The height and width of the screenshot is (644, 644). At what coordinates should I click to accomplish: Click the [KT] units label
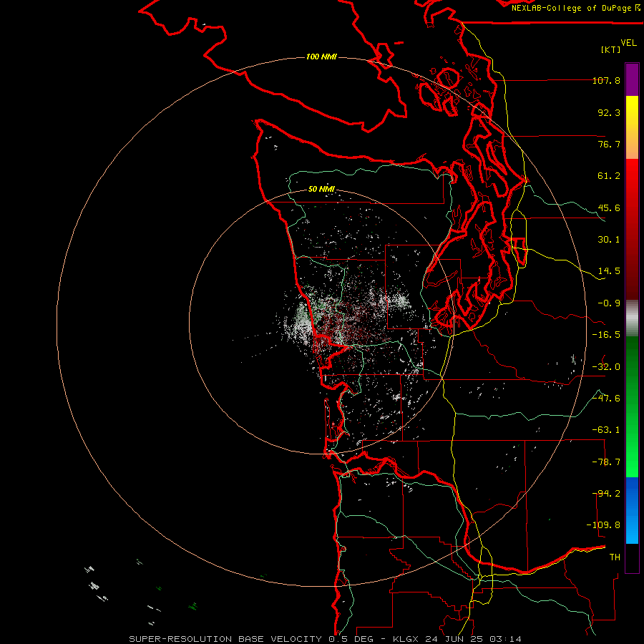click(611, 49)
